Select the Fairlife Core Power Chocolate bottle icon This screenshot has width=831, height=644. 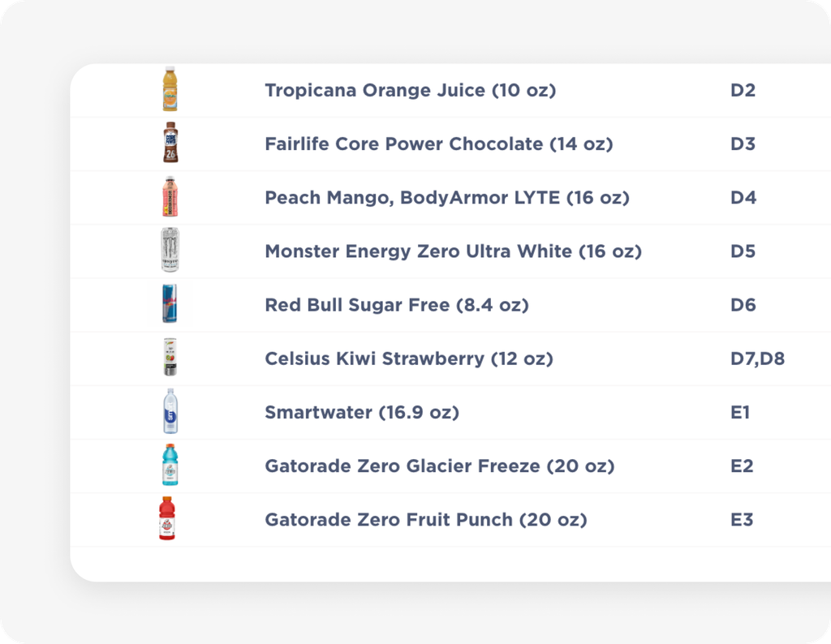(170, 144)
